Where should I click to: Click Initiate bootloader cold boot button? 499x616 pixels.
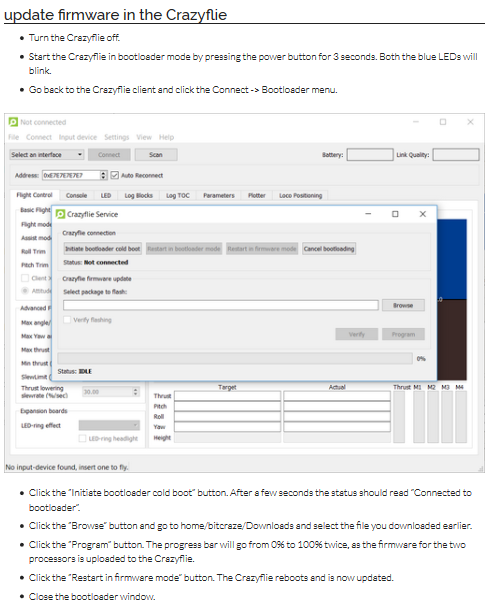coord(103,249)
